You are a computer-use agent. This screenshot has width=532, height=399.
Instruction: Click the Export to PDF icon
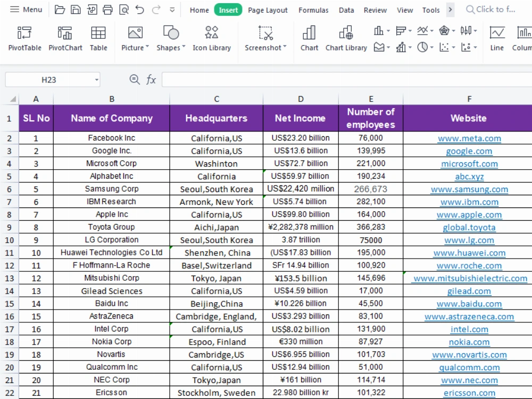tap(92, 10)
